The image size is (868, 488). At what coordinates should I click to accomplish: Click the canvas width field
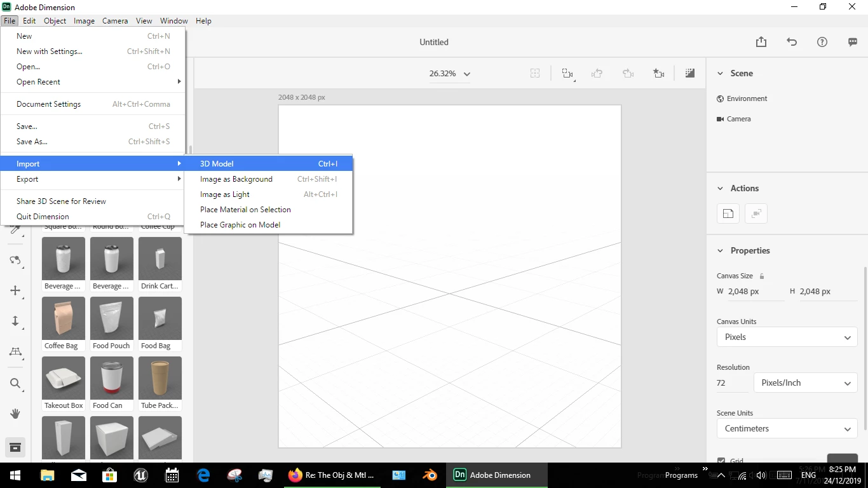coord(755,292)
